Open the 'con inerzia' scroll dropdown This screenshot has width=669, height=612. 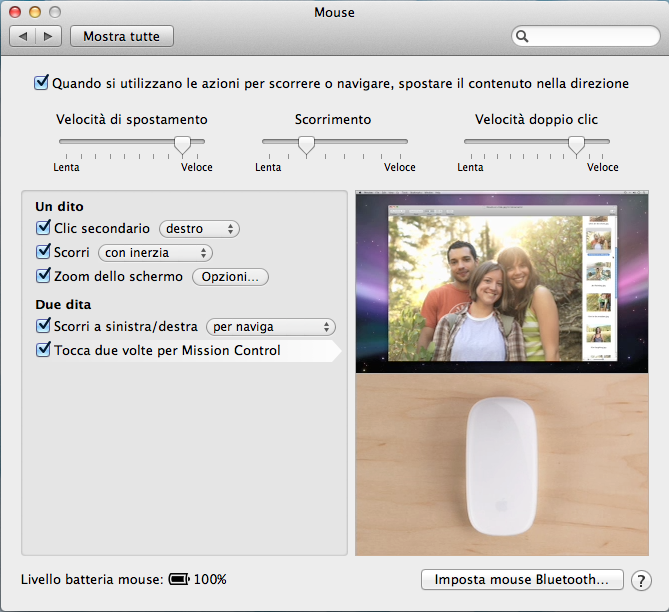[155, 253]
